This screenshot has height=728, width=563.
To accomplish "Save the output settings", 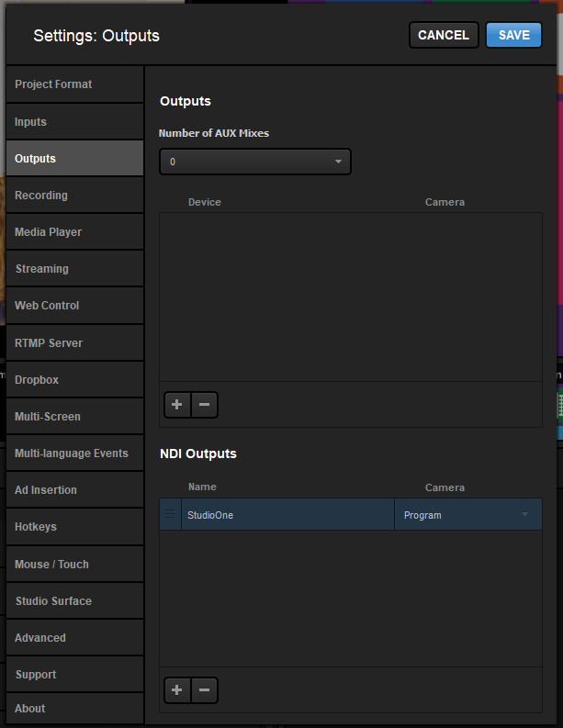I will (x=513, y=35).
